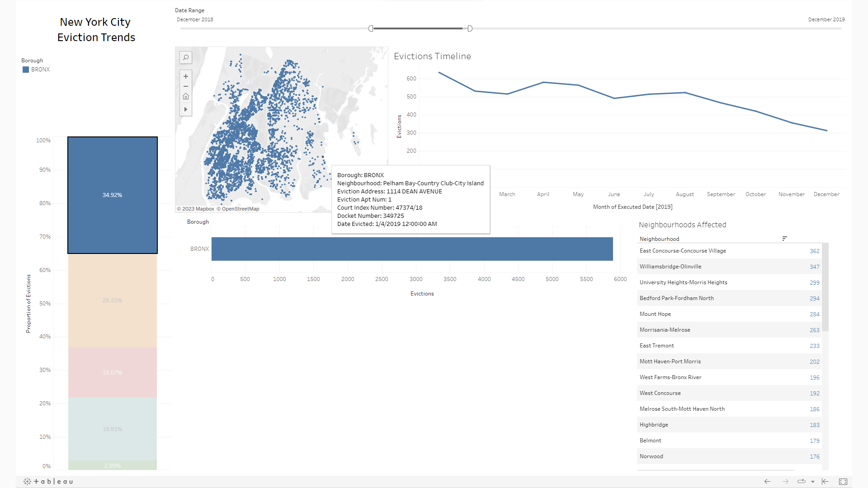The height and width of the screenshot is (488, 868).
Task: Zoom in on the eviction map
Action: coord(185,76)
